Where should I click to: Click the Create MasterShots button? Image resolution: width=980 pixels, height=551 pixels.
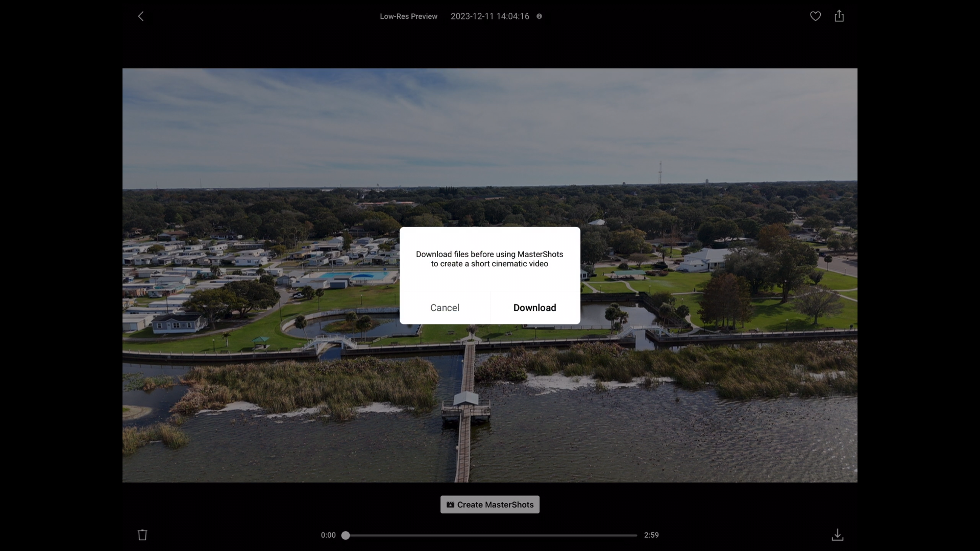coord(490,505)
